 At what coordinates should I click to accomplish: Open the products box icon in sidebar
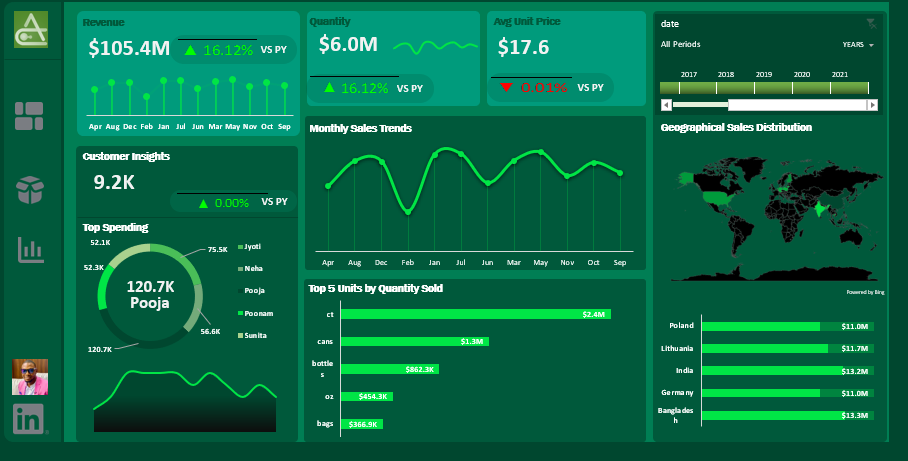pyautogui.click(x=30, y=190)
